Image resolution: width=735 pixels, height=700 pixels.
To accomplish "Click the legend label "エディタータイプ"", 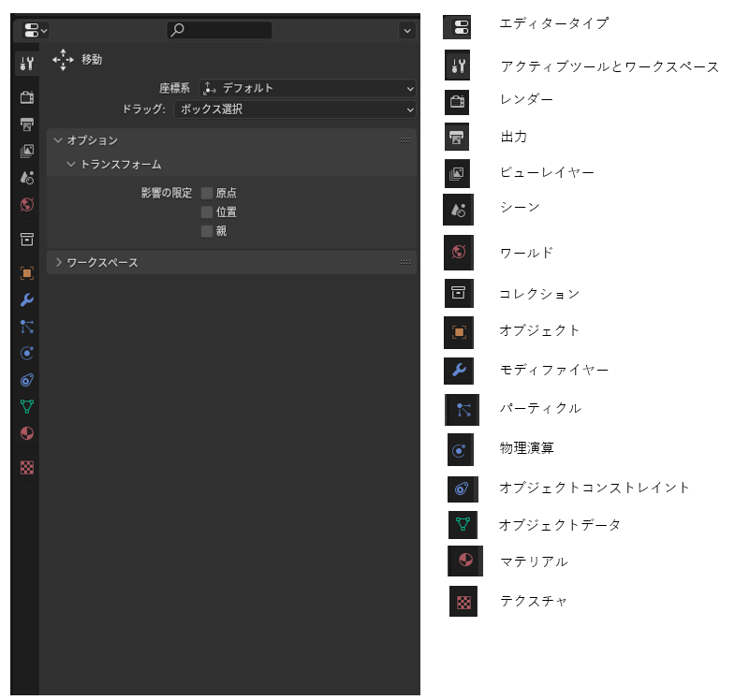I will [554, 23].
